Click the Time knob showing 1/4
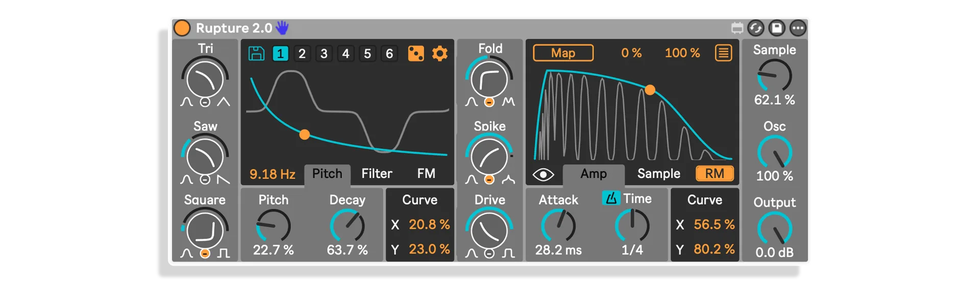The width and height of the screenshot is (980, 281). click(632, 226)
